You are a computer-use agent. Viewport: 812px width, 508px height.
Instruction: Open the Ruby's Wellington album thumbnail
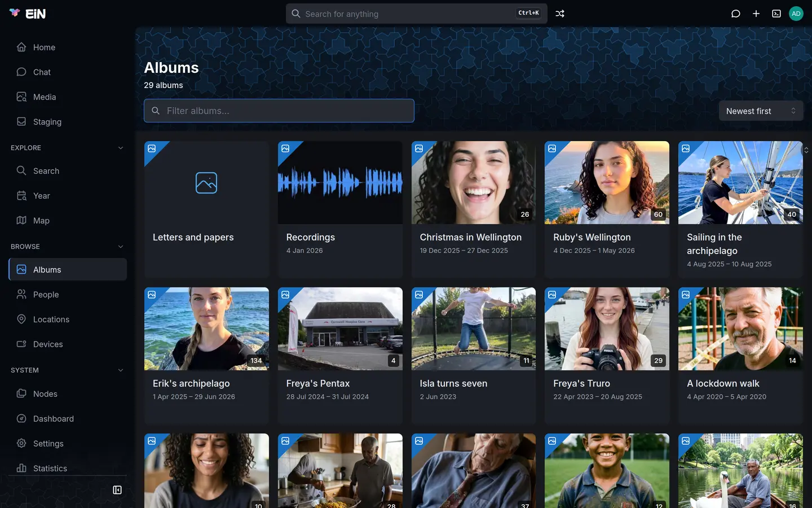click(x=607, y=183)
